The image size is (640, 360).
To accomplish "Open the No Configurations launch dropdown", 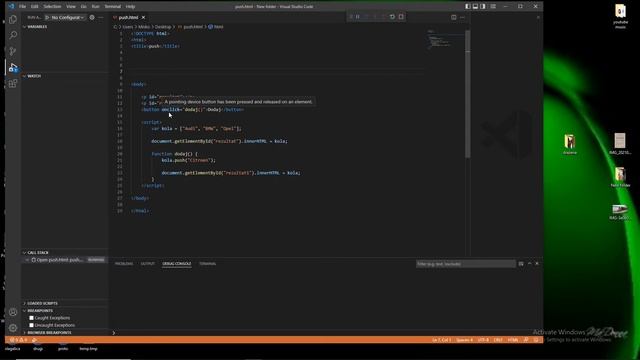I will click(x=68, y=18).
